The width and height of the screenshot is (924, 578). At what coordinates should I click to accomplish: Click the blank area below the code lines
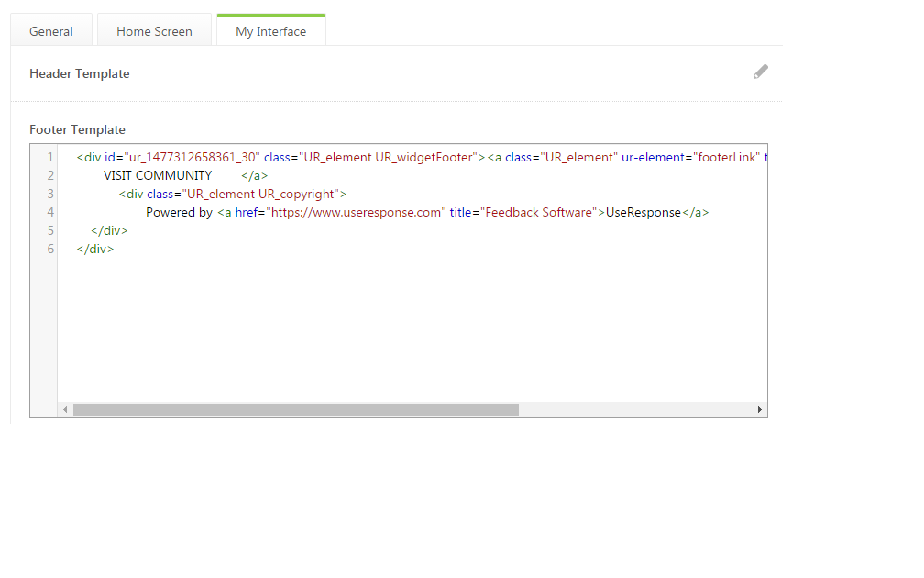pos(412,330)
